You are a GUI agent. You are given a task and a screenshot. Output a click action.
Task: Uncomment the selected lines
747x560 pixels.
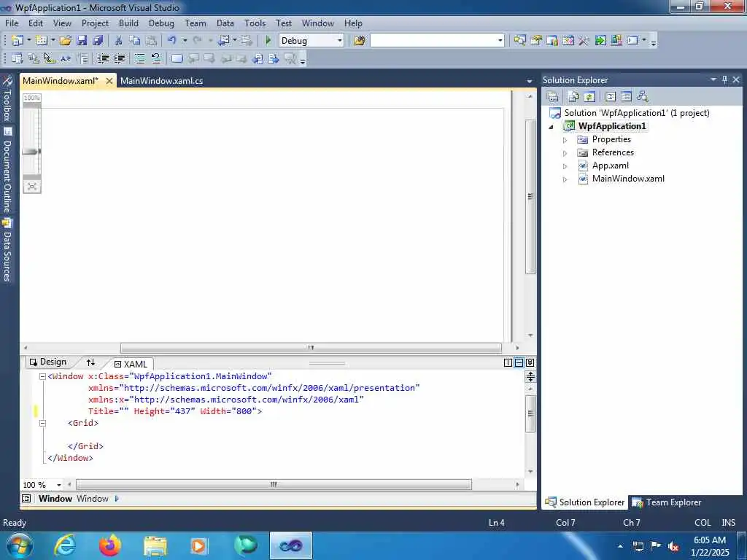pyautogui.click(x=156, y=58)
